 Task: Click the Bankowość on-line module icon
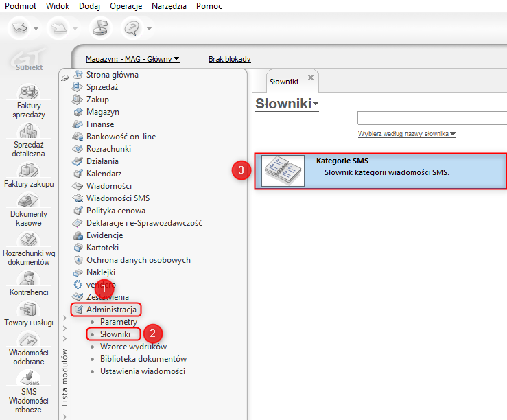(78, 137)
